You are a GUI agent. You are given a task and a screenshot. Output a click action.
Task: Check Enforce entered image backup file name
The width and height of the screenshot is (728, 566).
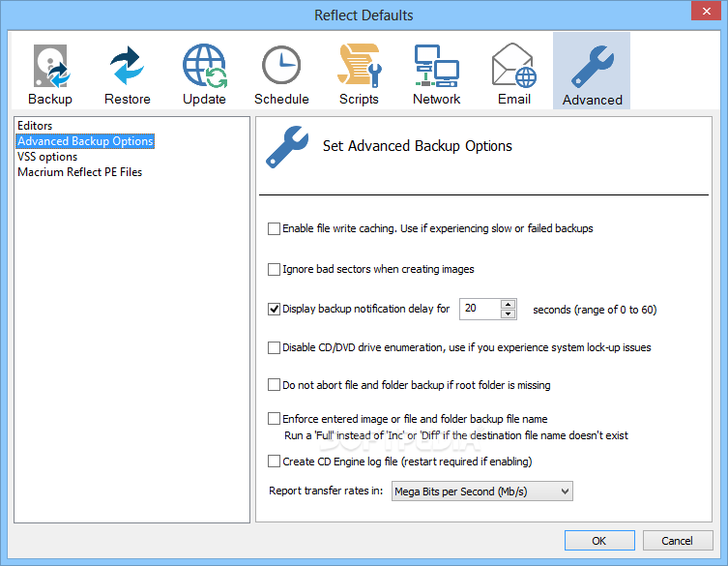click(274, 419)
